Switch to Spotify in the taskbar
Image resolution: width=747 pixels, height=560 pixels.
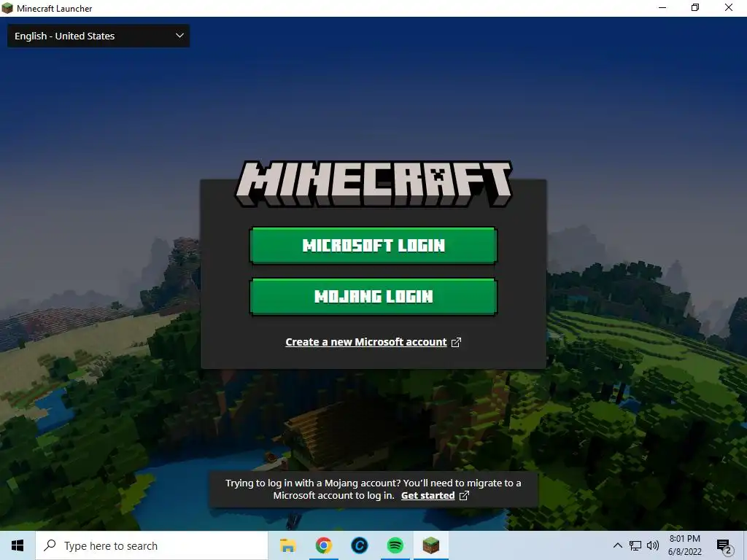[395, 545]
